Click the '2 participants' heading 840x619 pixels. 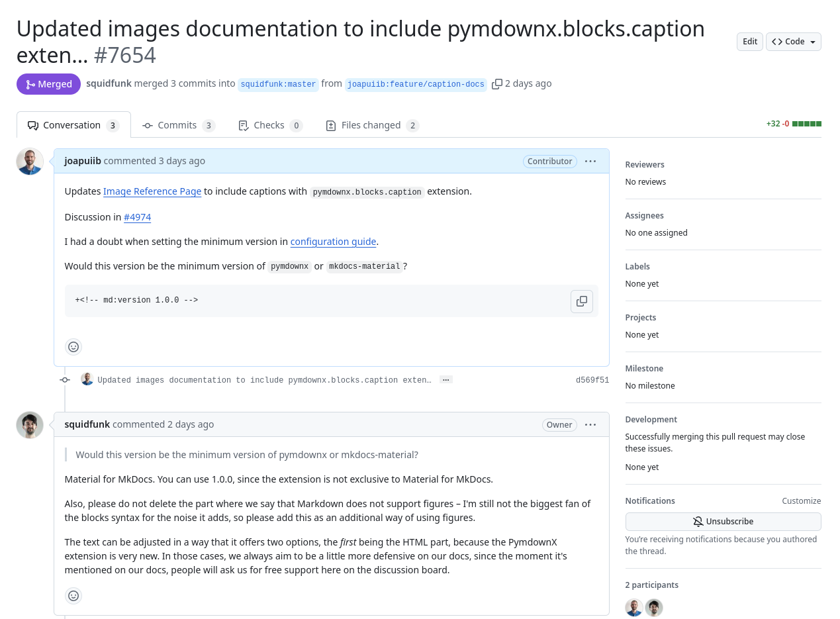click(x=652, y=585)
